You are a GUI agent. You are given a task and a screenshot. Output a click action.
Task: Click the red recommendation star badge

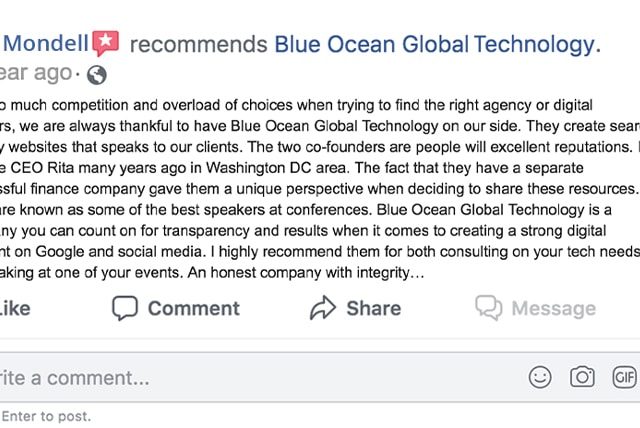(106, 43)
